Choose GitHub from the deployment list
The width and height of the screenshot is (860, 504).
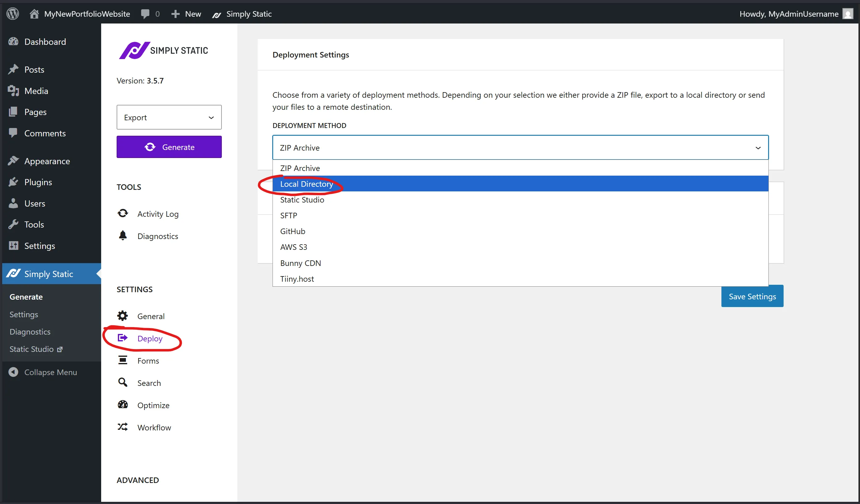[x=292, y=231]
